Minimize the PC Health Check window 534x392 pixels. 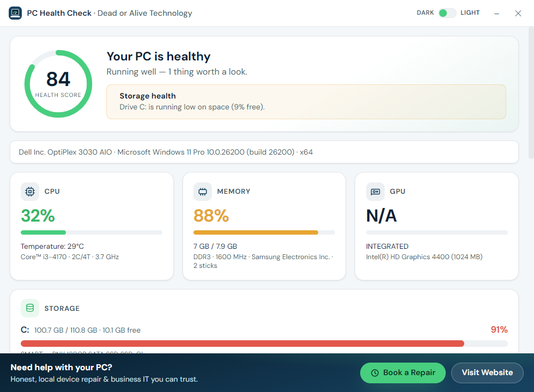(496, 13)
